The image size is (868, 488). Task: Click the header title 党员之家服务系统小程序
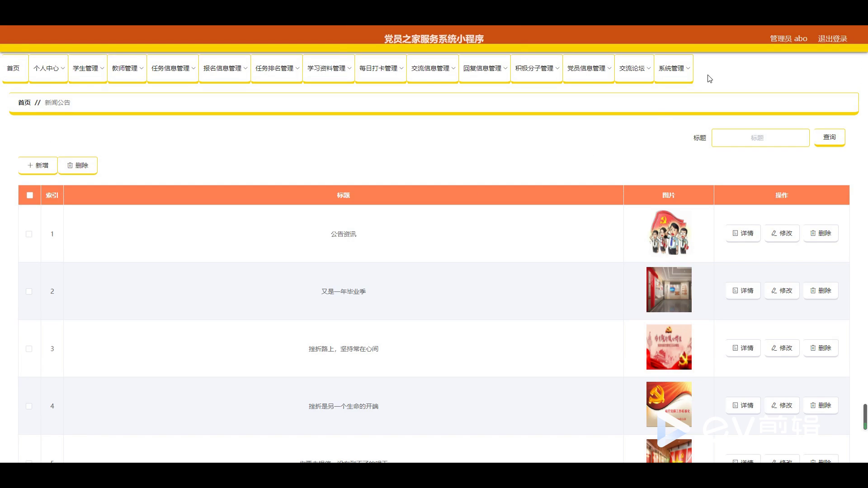click(434, 39)
